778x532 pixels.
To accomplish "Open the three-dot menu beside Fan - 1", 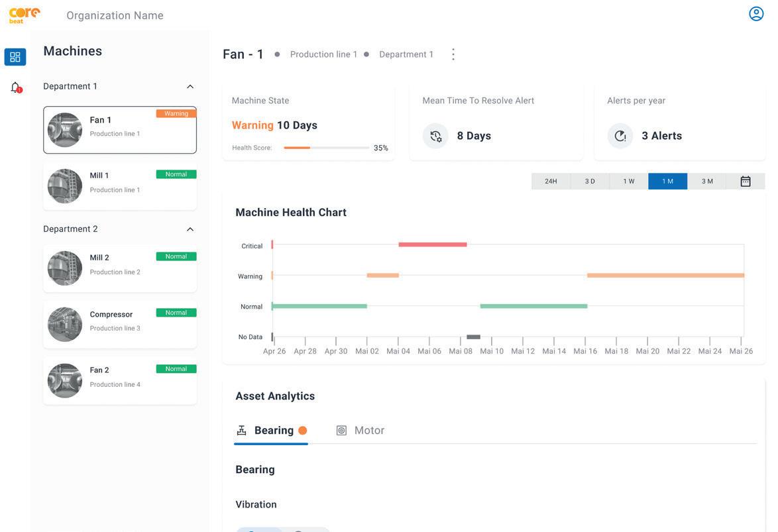I will [453, 54].
